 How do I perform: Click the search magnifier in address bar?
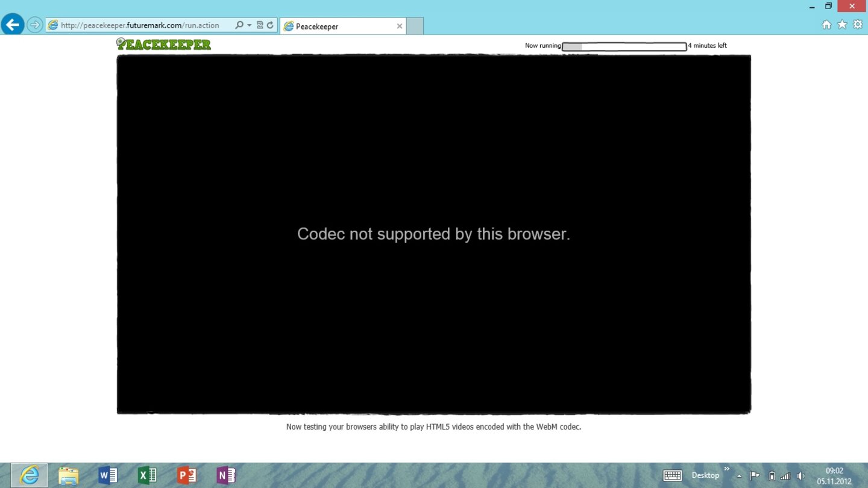(239, 25)
